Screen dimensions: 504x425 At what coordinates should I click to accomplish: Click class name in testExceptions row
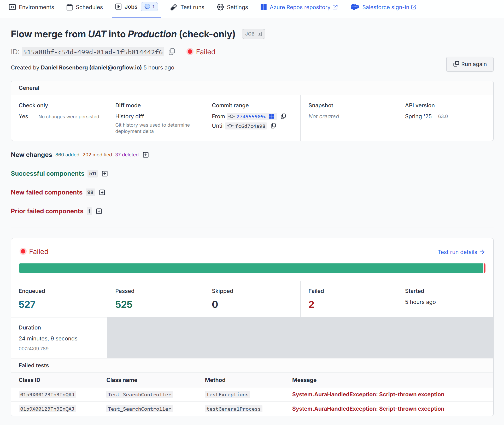(x=139, y=394)
